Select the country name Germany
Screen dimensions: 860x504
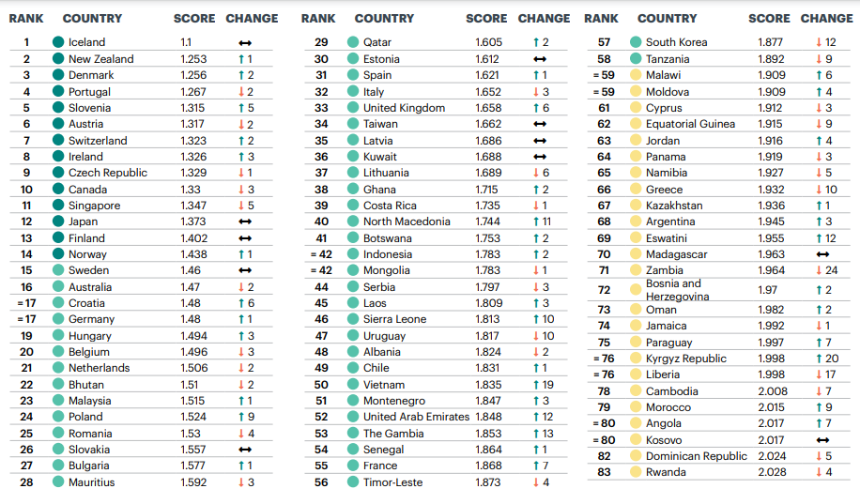[x=92, y=318]
